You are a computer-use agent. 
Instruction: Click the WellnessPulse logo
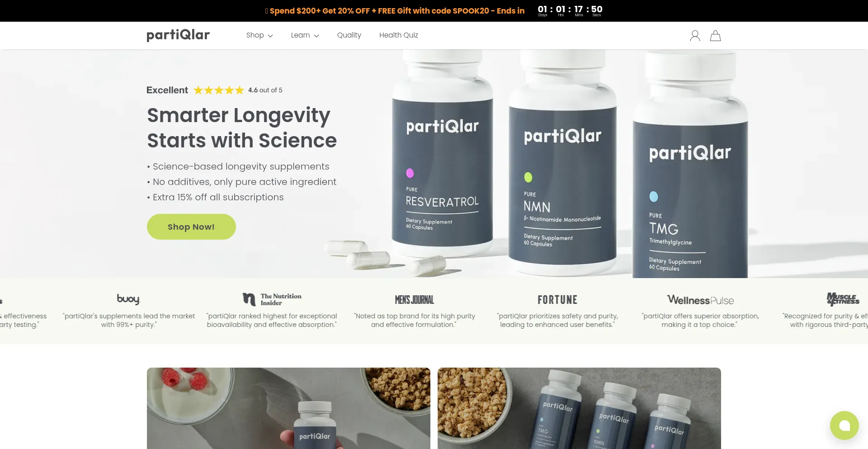(x=700, y=300)
